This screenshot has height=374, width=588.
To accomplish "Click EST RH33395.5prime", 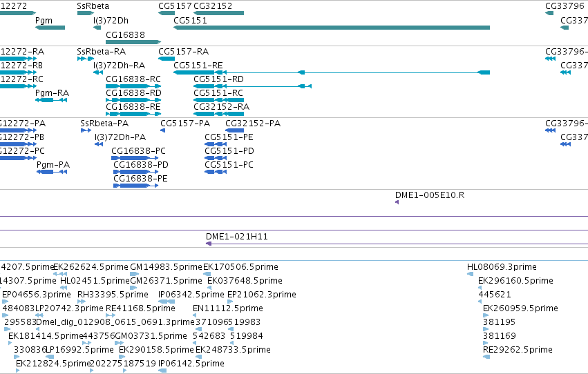I will (113, 295).
